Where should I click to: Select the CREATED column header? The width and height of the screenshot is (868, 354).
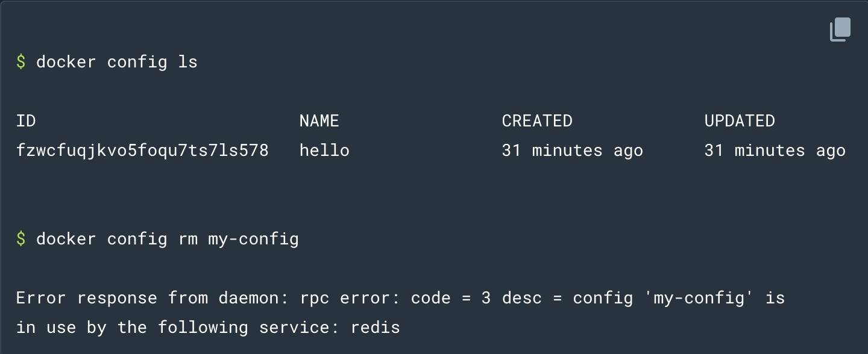(537, 121)
